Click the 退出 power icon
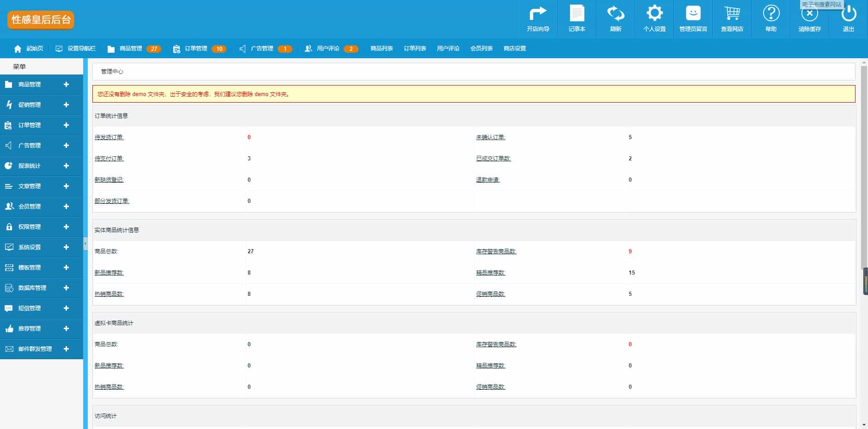Image resolution: width=868 pixels, height=429 pixels. [848, 15]
